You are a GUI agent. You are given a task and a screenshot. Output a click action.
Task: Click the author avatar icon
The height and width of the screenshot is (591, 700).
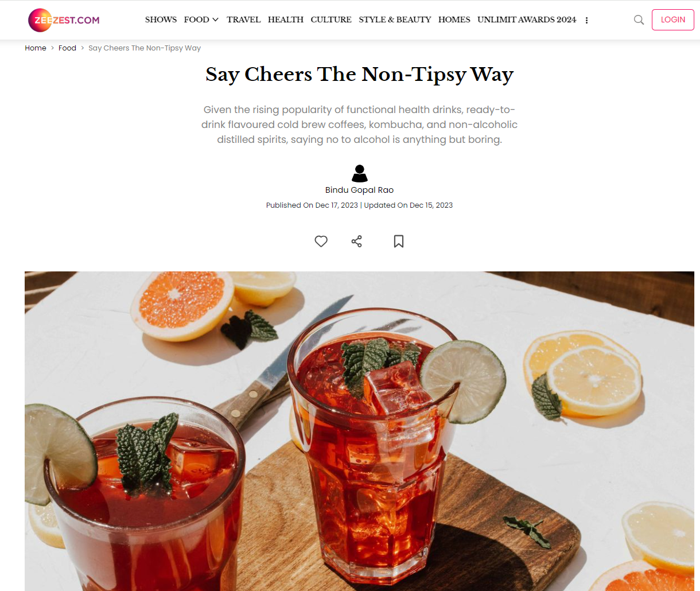(359, 173)
